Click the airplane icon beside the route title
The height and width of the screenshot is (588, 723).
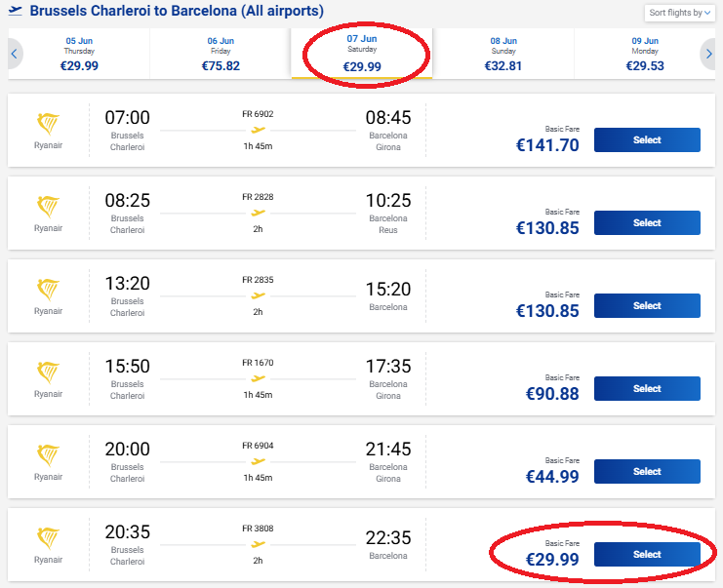pyautogui.click(x=15, y=11)
